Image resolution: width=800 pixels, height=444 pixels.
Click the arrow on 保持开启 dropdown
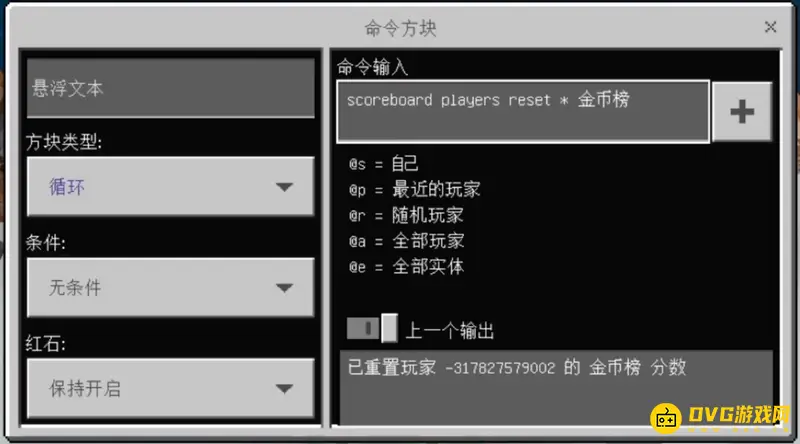pos(284,389)
